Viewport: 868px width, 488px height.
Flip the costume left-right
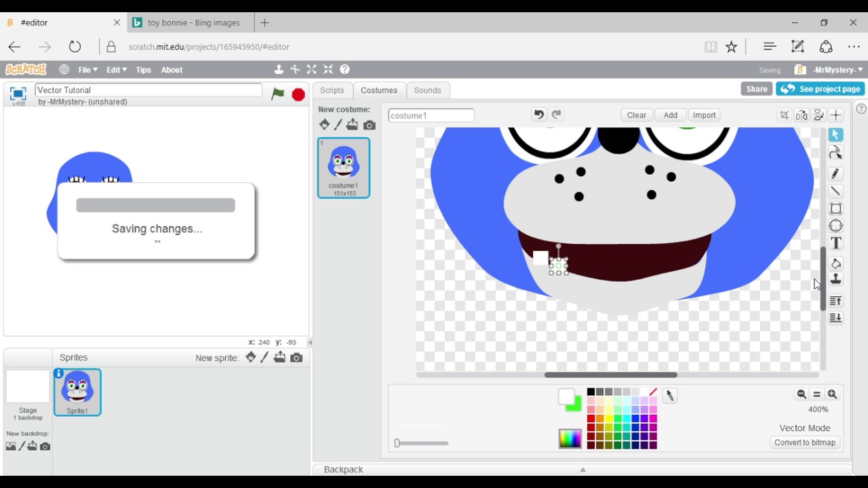802,115
